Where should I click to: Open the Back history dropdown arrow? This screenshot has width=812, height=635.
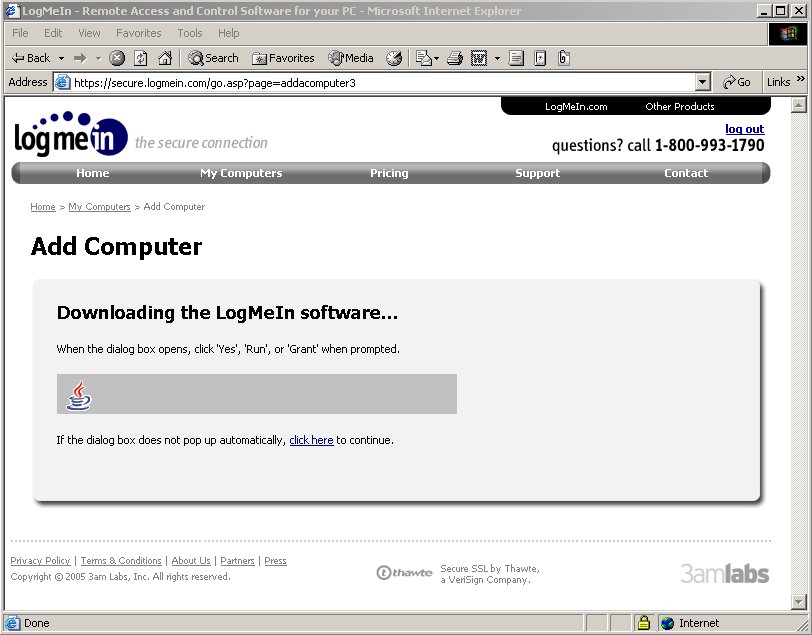(x=61, y=59)
